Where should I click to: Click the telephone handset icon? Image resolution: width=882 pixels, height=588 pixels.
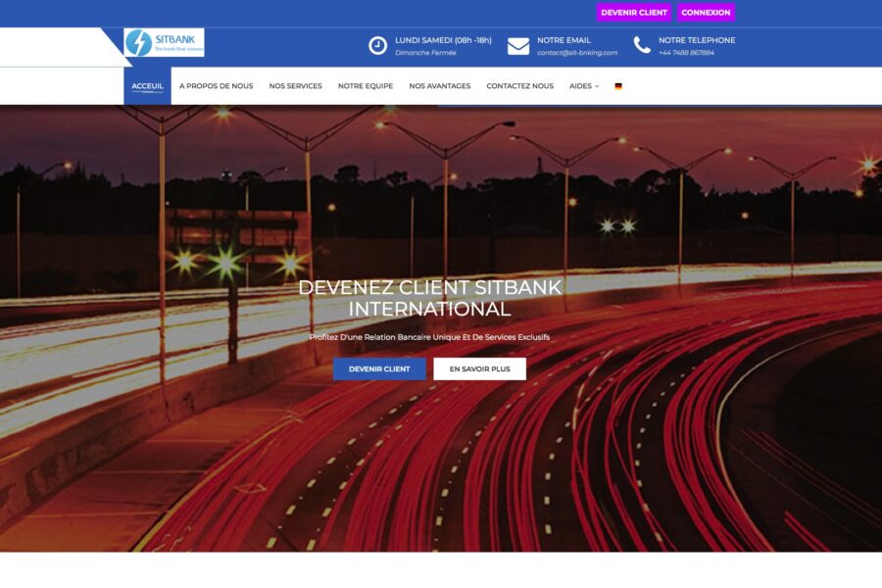click(642, 45)
